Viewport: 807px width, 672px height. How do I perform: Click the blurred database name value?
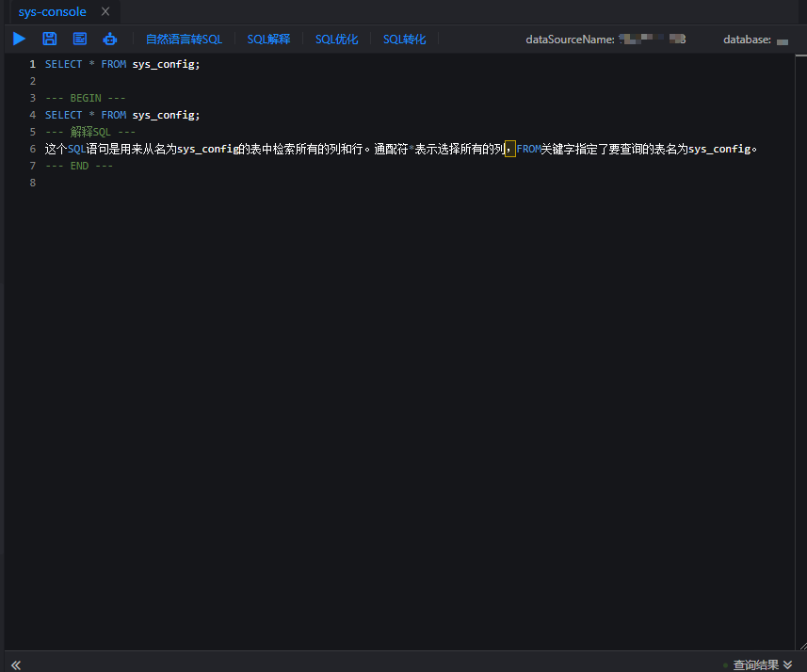pyautogui.click(x=783, y=41)
